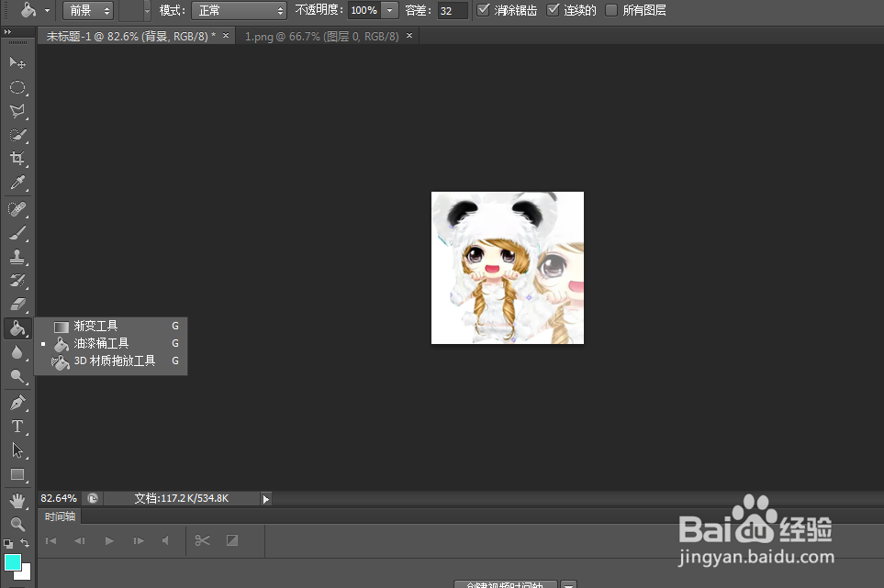884x588 pixels.
Task: Select the Pen tool
Action: [x=17, y=403]
